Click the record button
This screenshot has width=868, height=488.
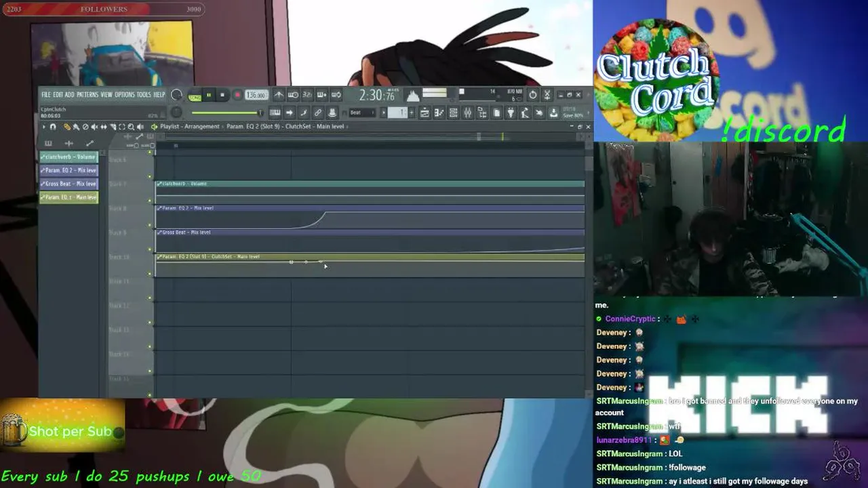click(x=237, y=95)
